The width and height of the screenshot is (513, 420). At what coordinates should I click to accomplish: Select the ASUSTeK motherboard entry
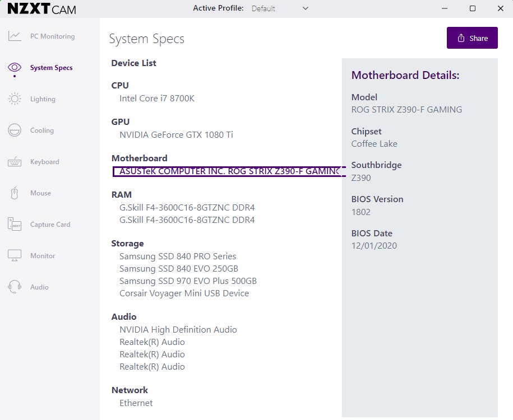click(x=229, y=171)
